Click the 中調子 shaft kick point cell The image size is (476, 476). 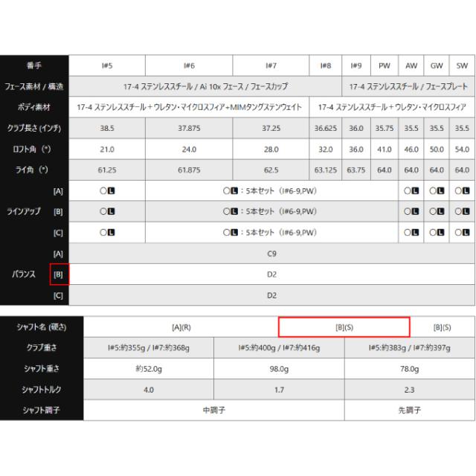coord(214,411)
